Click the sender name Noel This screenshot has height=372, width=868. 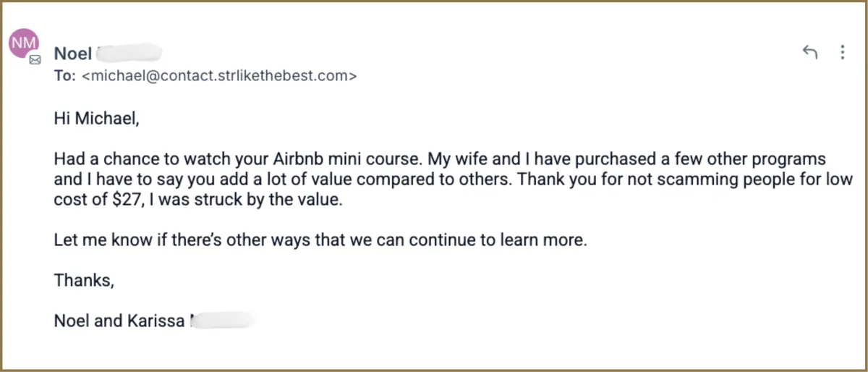(x=72, y=53)
